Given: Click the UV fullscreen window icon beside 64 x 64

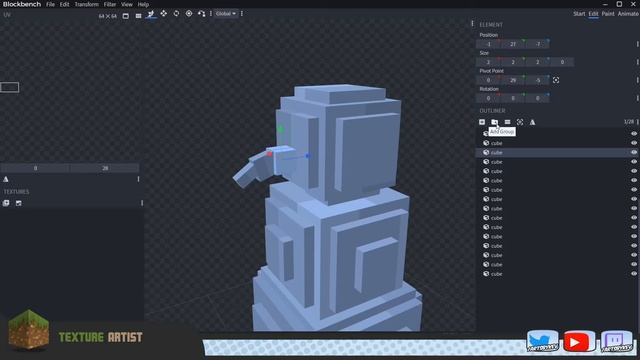Looking at the screenshot, I should click(x=126, y=16).
